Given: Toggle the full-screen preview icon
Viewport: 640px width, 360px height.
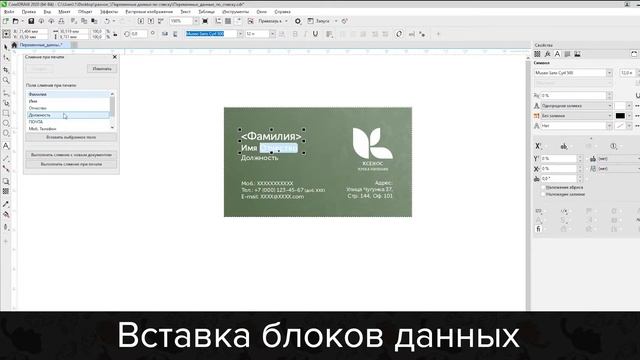Looking at the screenshot, I should click(205, 21).
